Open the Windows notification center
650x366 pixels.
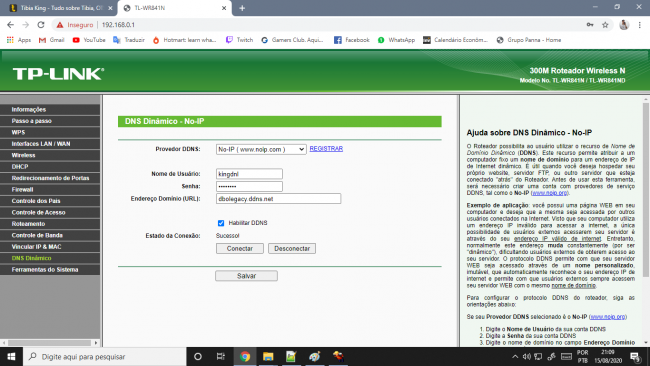point(635,356)
